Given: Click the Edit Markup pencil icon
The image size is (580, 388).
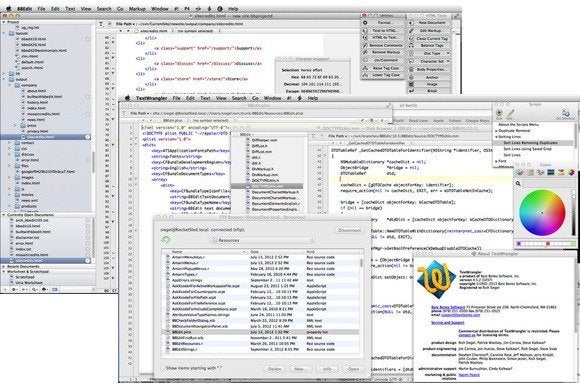Looking at the screenshot, I should pos(411,31).
